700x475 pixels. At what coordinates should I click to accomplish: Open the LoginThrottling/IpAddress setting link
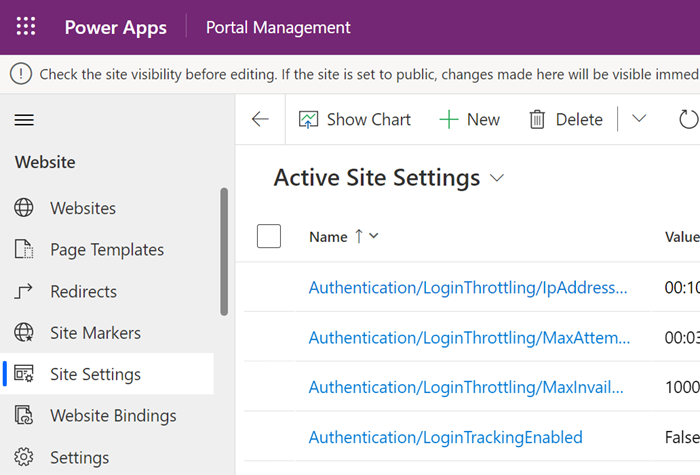point(468,288)
